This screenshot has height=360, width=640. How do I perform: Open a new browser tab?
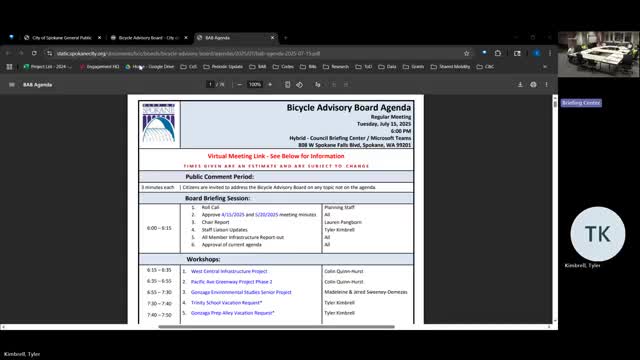[x=286, y=38]
